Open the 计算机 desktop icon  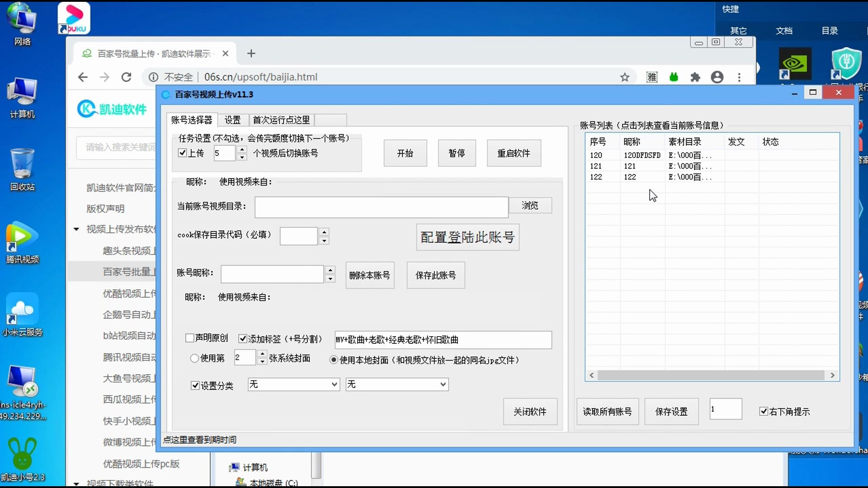click(22, 98)
